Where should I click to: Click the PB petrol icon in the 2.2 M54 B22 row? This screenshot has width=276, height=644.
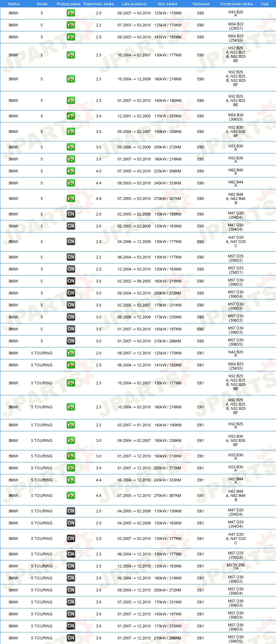[x=71, y=25]
